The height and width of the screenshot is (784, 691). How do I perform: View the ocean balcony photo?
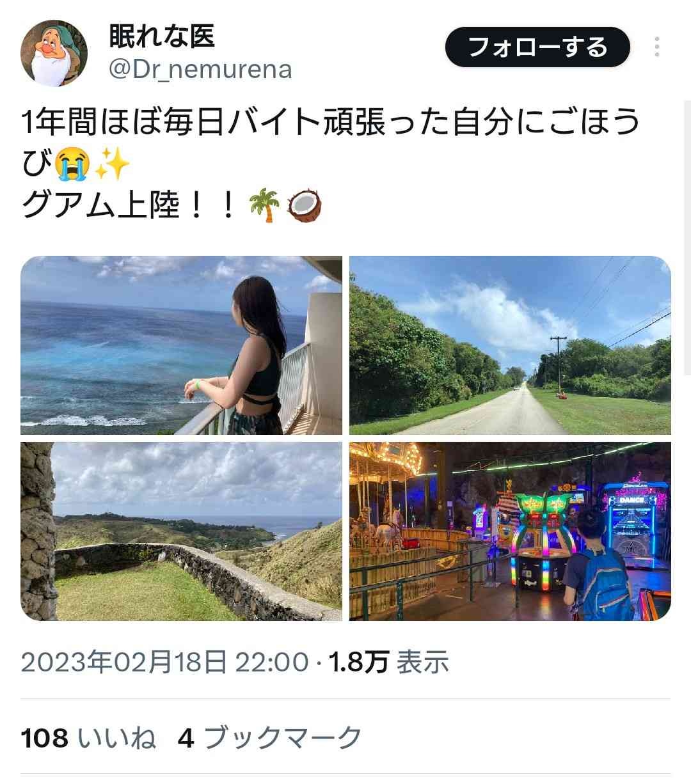(182, 345)
